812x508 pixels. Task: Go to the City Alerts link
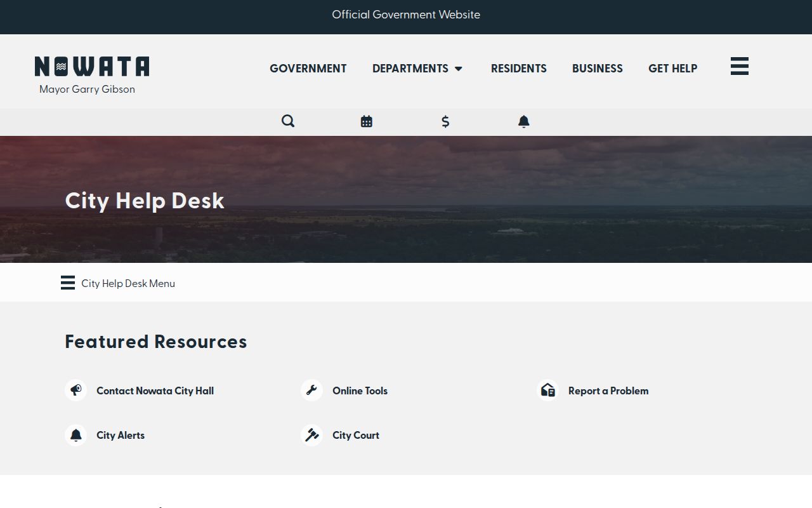121,436
